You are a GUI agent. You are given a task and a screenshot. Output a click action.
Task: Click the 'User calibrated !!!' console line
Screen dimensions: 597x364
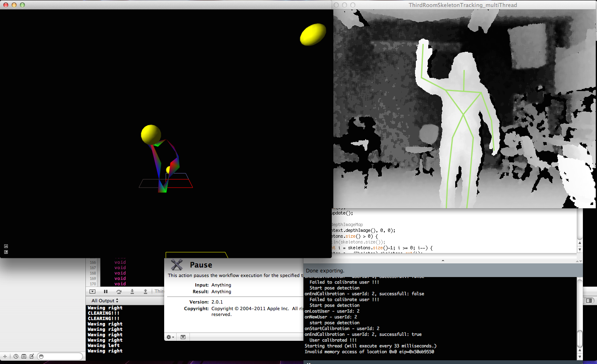(333, 340)
